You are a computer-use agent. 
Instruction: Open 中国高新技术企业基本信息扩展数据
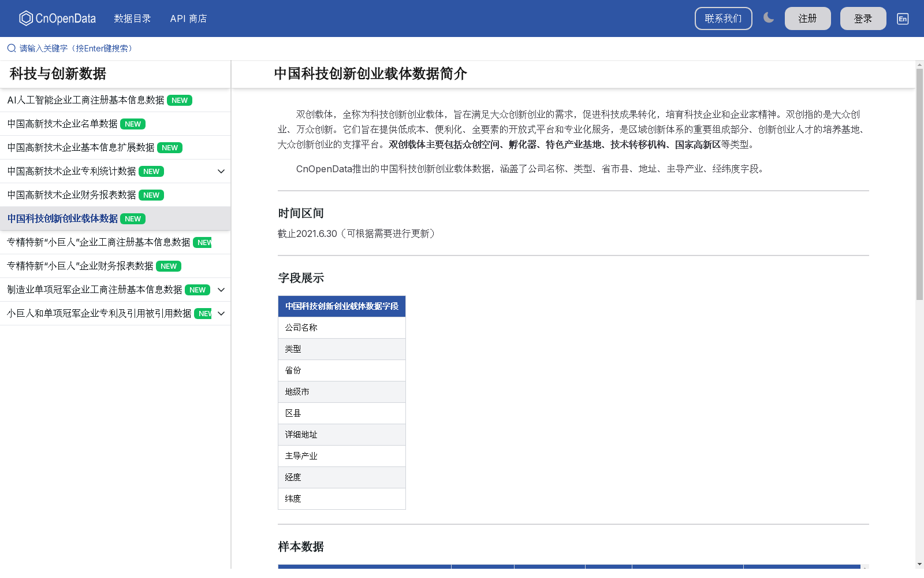pyautogui.click(x=81, y=147)
